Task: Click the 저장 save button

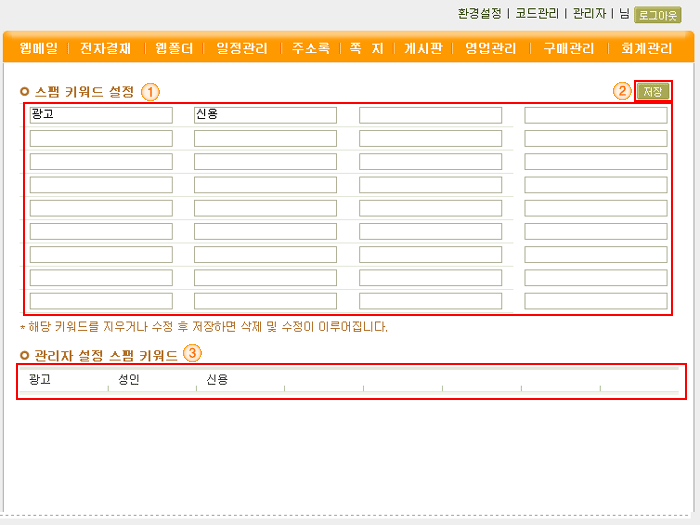Action: (x=652, y=91)
